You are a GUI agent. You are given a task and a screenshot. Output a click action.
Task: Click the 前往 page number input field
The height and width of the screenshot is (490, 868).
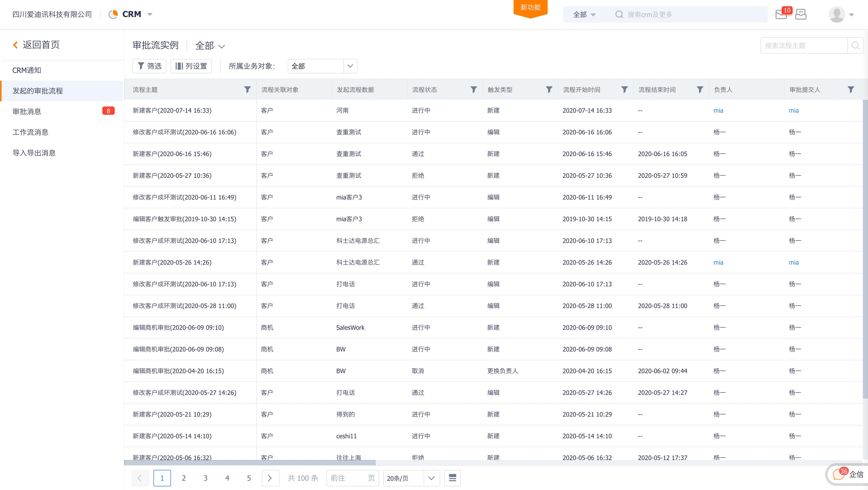(x=352, y=478)
